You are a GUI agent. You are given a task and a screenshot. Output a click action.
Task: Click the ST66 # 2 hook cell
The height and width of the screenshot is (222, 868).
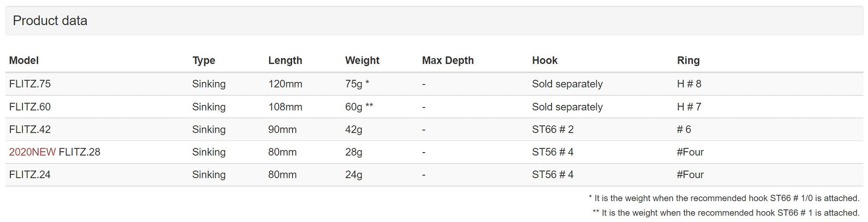coord(552,130)
